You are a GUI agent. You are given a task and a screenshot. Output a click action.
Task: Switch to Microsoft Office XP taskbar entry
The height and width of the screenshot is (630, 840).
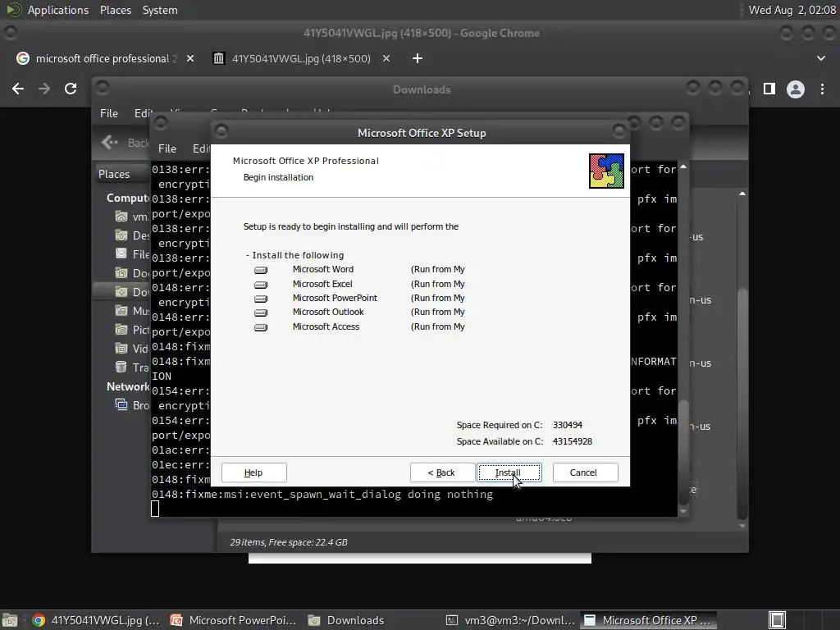[x=648, y=620]
